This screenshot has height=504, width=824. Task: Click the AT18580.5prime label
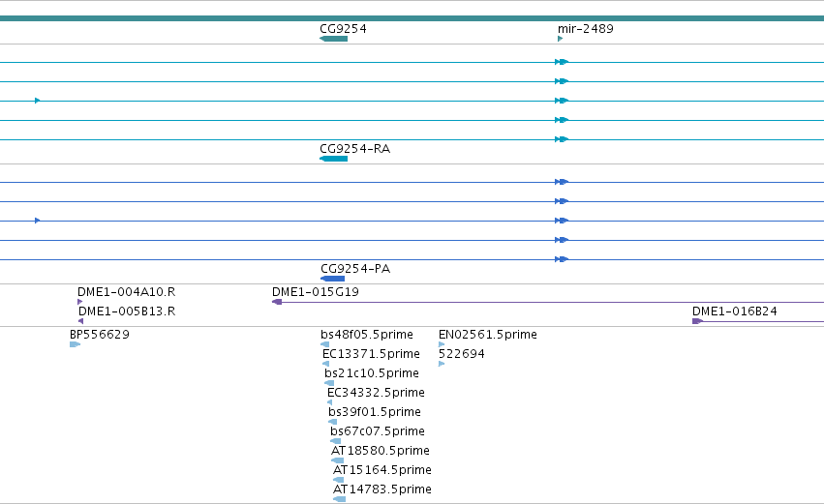[x=380, y=451]
